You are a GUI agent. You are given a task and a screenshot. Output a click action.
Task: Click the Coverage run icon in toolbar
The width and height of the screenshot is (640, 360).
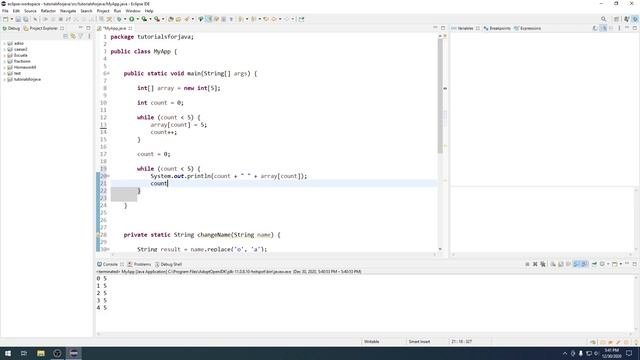[144, 19]
